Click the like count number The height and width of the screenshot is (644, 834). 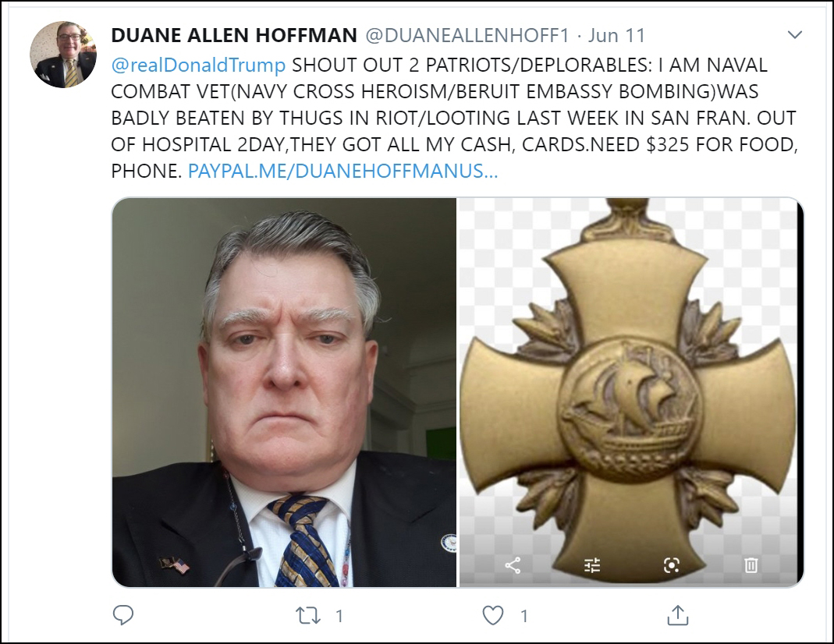point(524,616)
